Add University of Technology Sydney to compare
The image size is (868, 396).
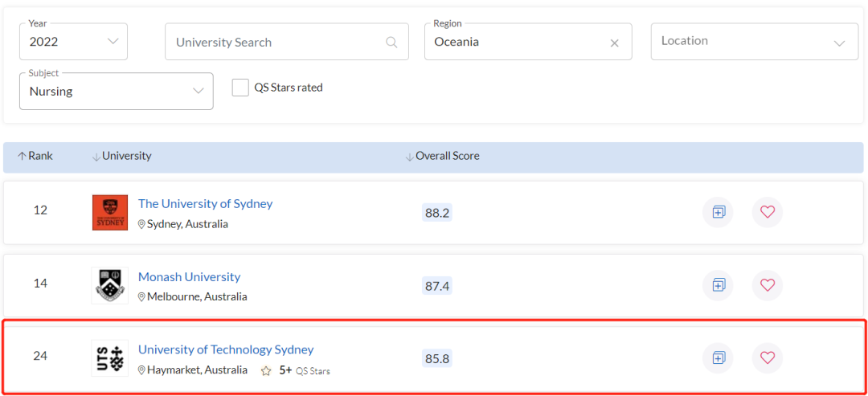tap(718, 357)
